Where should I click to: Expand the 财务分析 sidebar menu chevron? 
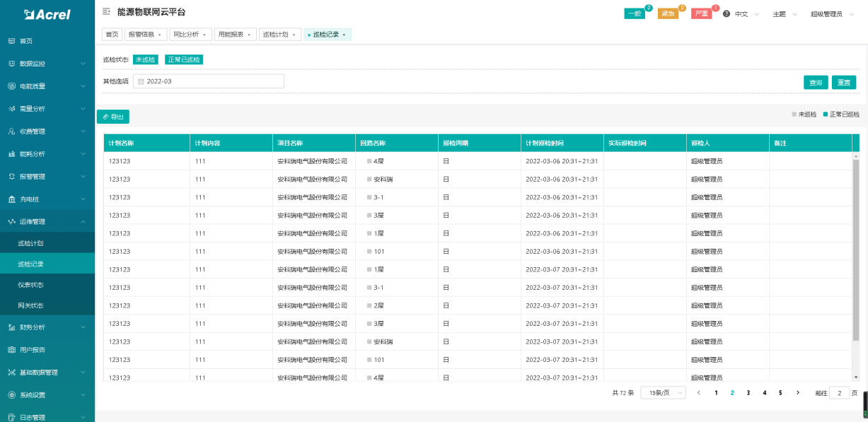click(83, 327)
